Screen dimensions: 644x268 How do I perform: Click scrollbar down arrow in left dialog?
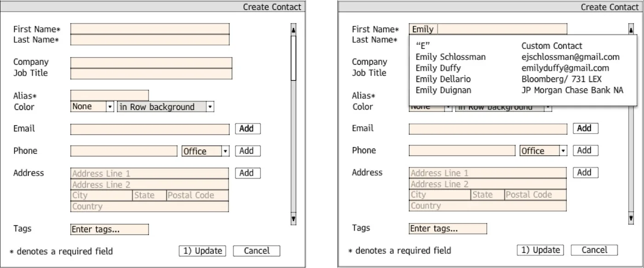293,219
